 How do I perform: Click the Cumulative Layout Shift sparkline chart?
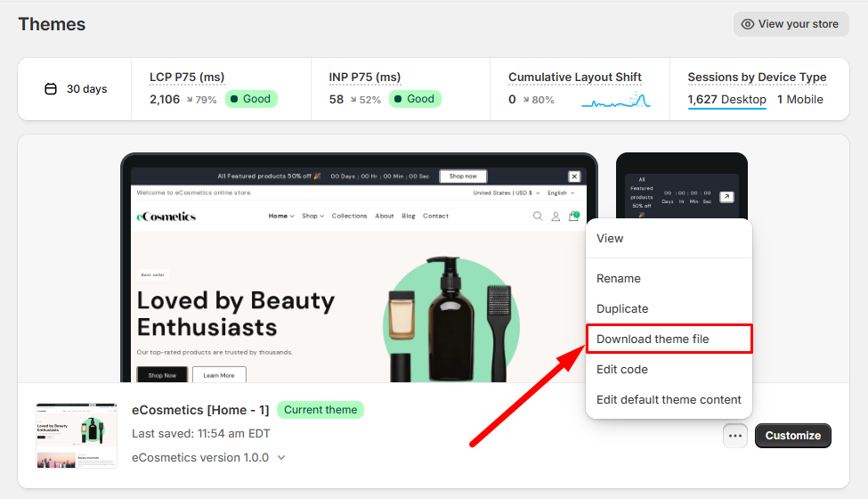[615, 101]
